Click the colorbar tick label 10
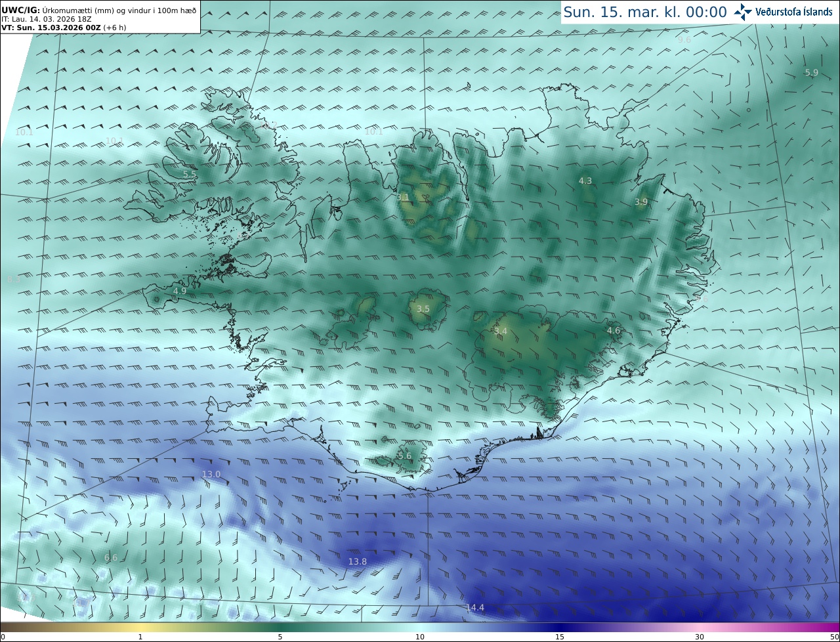Viewport: 840px width, 642px height. 420,637
